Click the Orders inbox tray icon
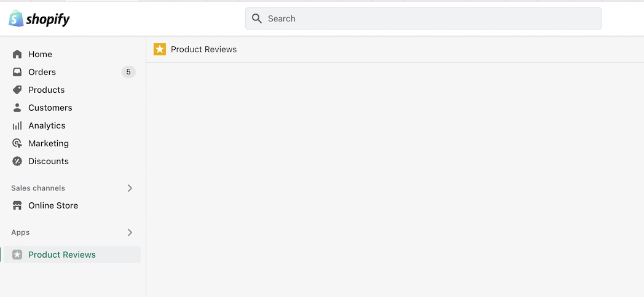Image resolution: width=644 pixels, height=297 pixels. coord(17,72)
